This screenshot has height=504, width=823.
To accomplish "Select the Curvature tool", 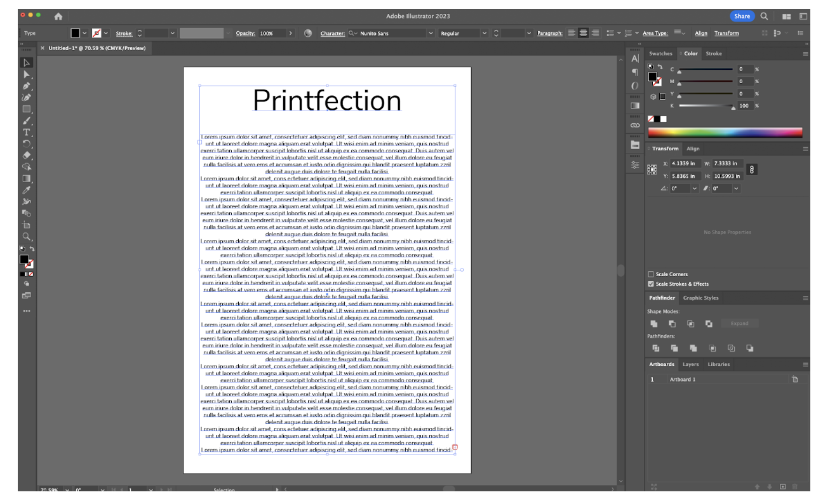I will pos(27,97).
